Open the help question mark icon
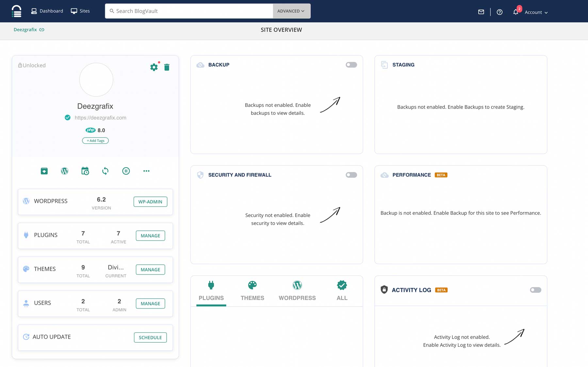This screenshot has width=588, height=367. pyautogui.click(x=499, y=12)
